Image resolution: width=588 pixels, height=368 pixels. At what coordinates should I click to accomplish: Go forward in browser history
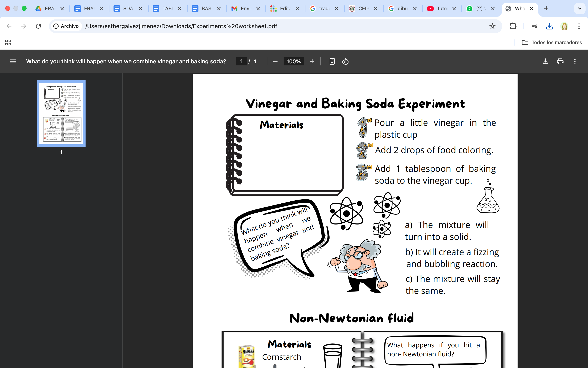point(23,26)
